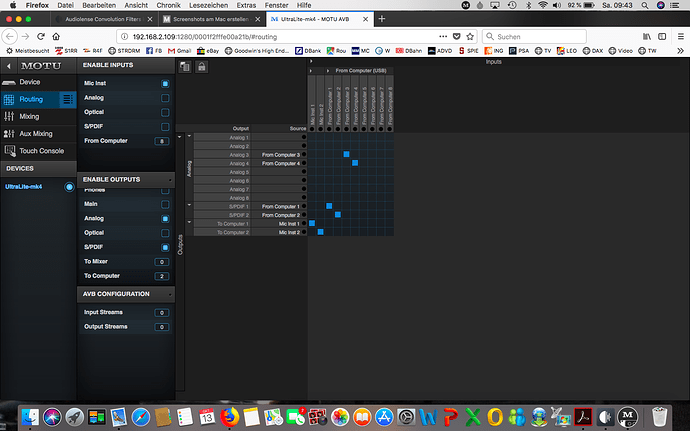
Task: Select the Routing grid icon
Action: 9,100
